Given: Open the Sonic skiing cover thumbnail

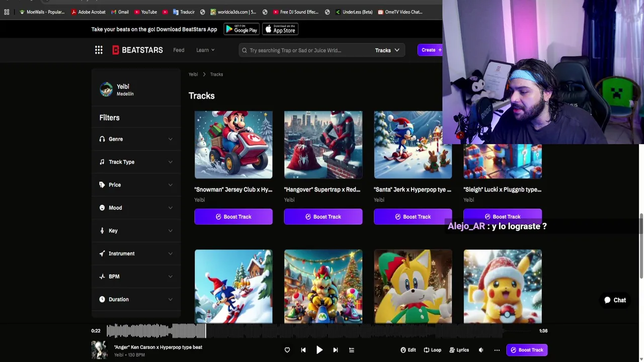Looking at the screenshot, I should click(233, 287).
